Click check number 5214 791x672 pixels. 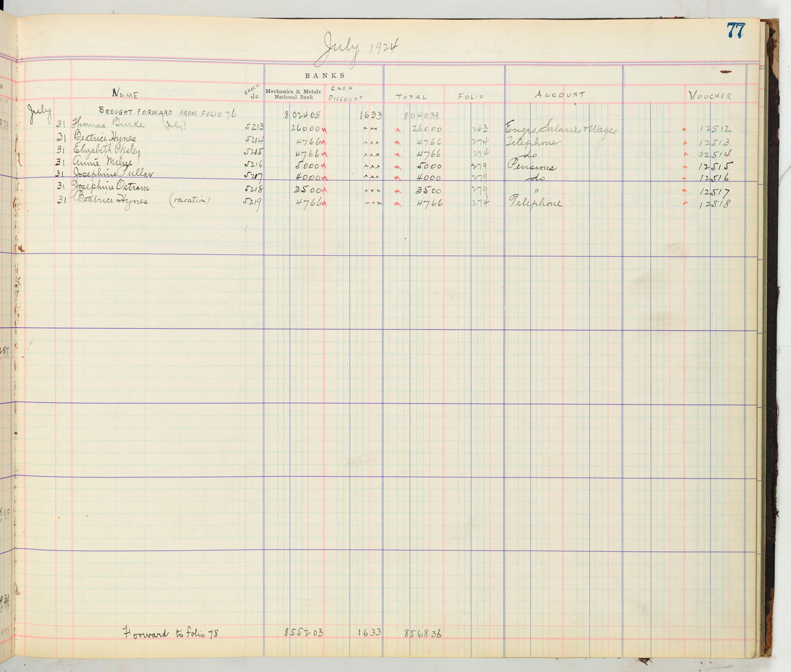[x=254, y=140]
